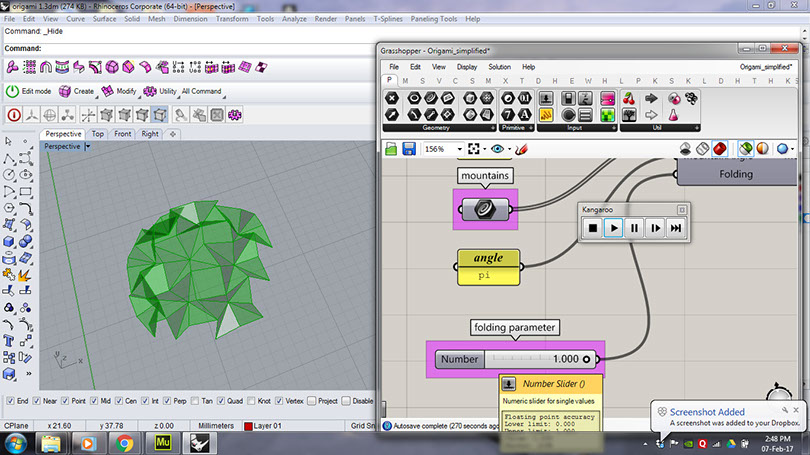Image resolution: width=810 pixels, height=455 pixels.
Task: Open Rhino Surface menu
Action: 104,19
